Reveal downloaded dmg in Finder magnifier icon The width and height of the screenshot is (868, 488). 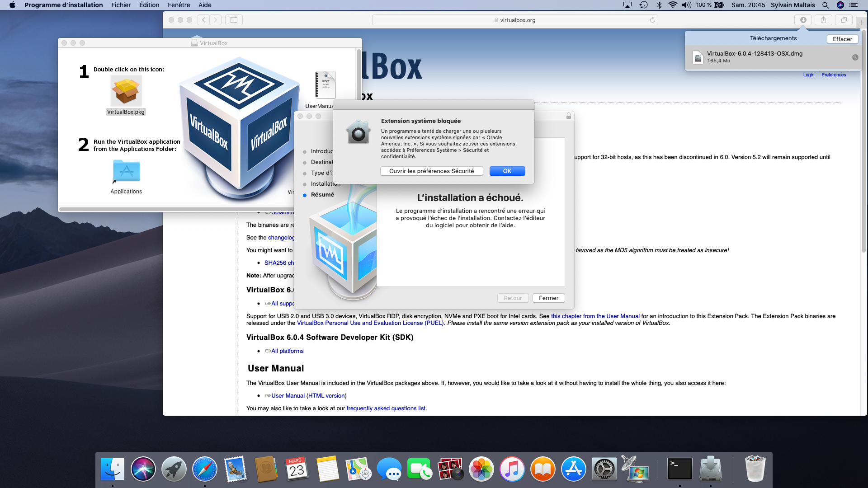[855, 57]
